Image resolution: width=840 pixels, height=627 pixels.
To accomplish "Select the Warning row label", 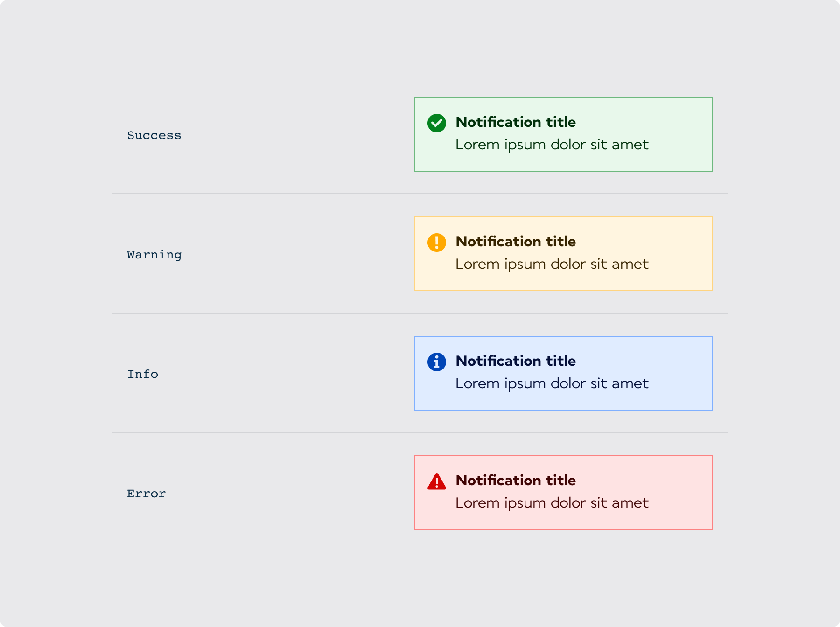I will pyautogui.click(x=154, y=255).
